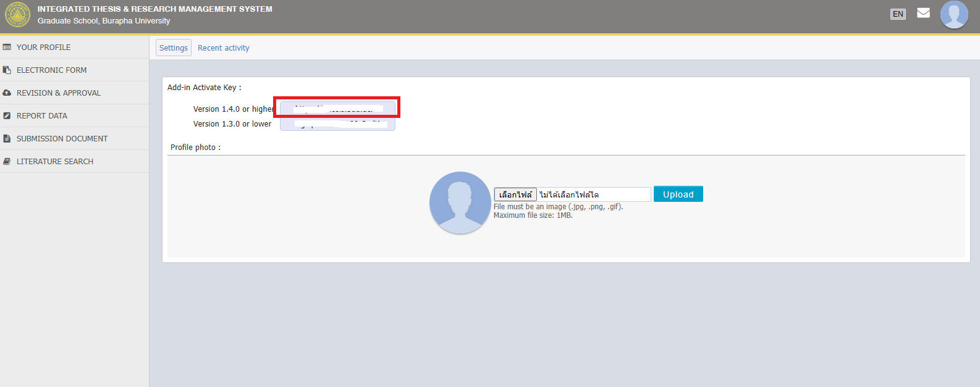Open the mail envelope icon in header
This screenshot has width=980, height=387.
pyautogui.click(x=923, y=13)
